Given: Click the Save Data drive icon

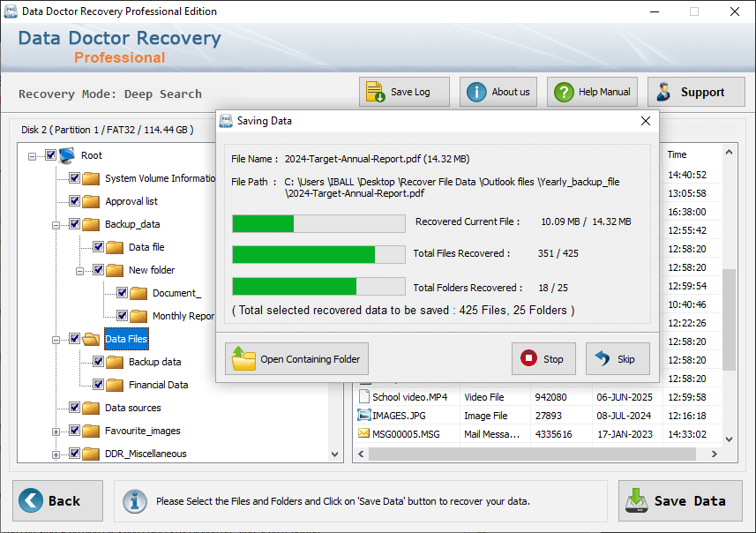Looking at the screenshot, I should (x=636, y=500).
